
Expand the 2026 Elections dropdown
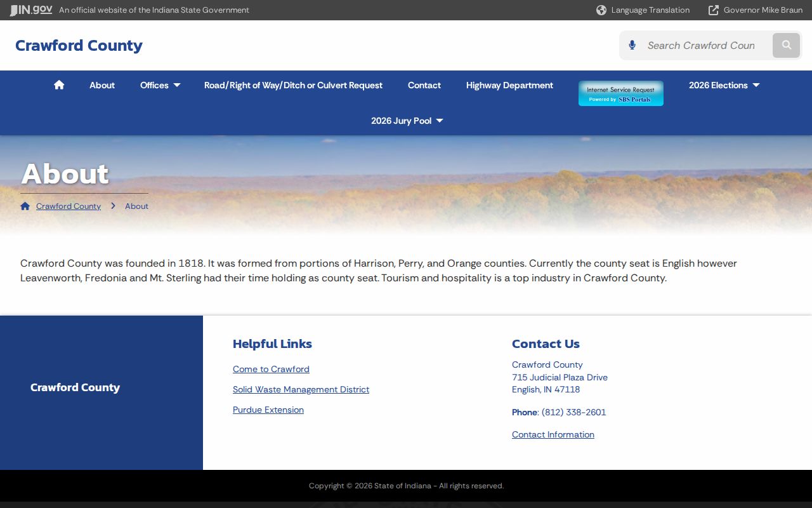click(724, 85)
